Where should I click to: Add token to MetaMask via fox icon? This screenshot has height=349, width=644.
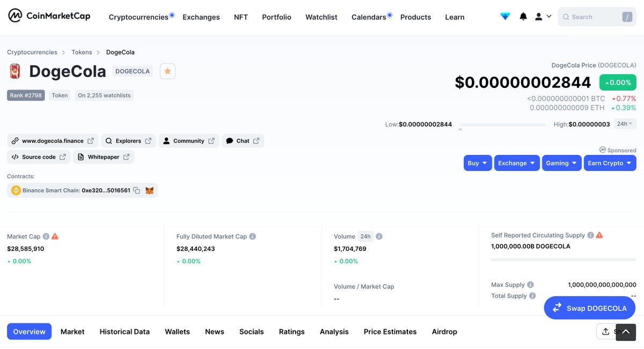(x=150, y=190)
